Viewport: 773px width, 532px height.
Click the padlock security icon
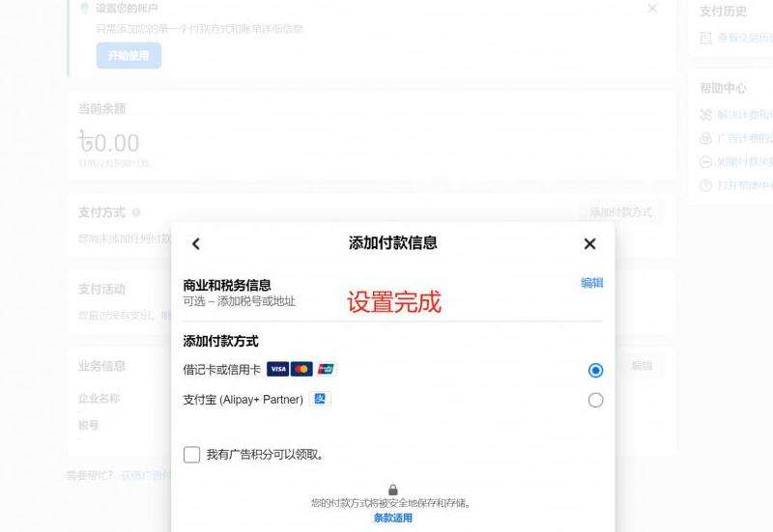393,490
